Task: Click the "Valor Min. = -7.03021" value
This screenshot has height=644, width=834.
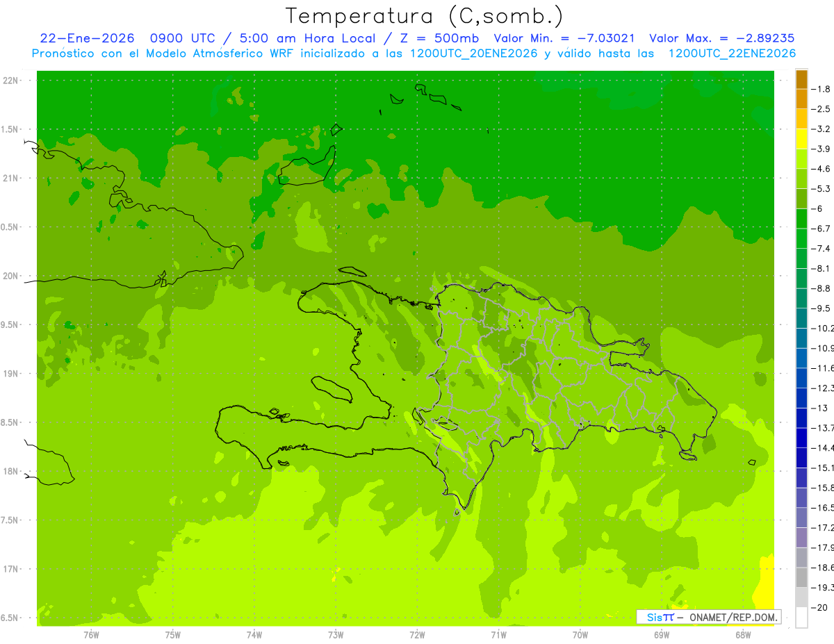Action: (x=564, y=39)
